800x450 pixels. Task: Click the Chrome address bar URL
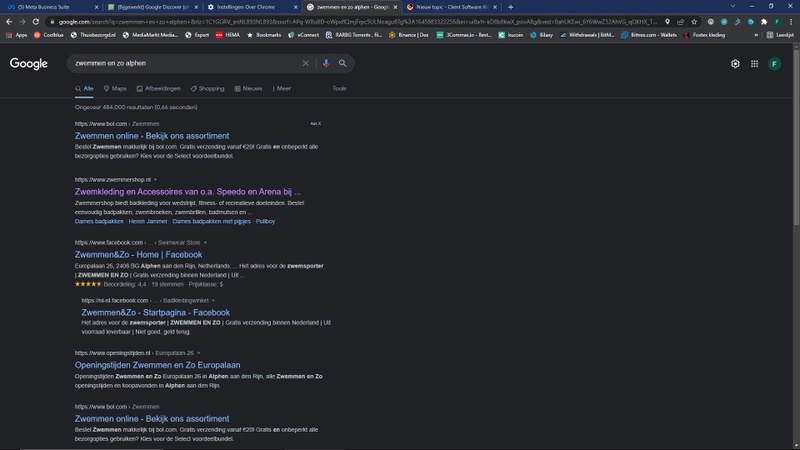click(x=357, y=22)
